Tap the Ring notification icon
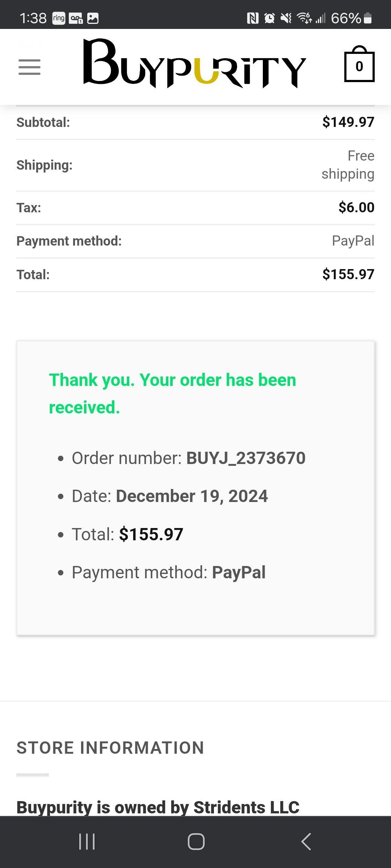This screenshot has height=868, width=391. pos(59,18)
